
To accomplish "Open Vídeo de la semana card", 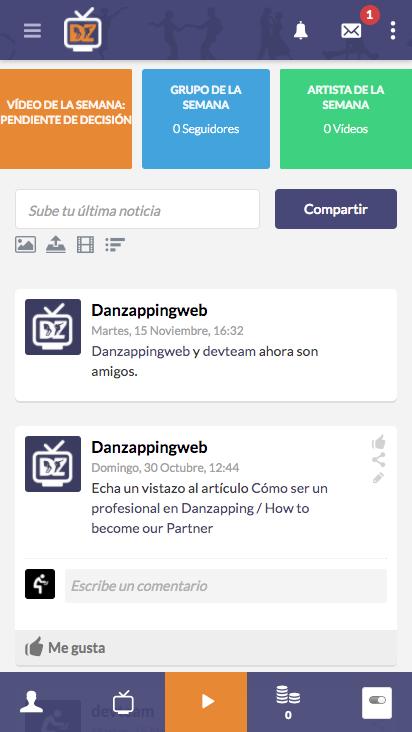I will point(66,119).
